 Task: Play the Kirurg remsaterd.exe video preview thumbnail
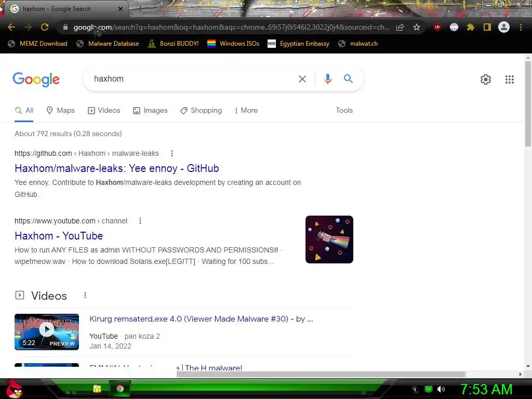point(47,332)
